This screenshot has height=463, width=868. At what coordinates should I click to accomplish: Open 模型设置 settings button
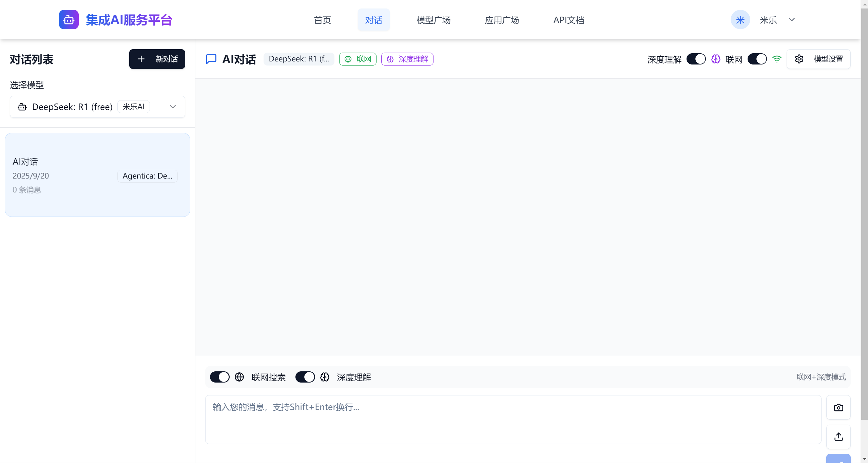tap(818, 59)
